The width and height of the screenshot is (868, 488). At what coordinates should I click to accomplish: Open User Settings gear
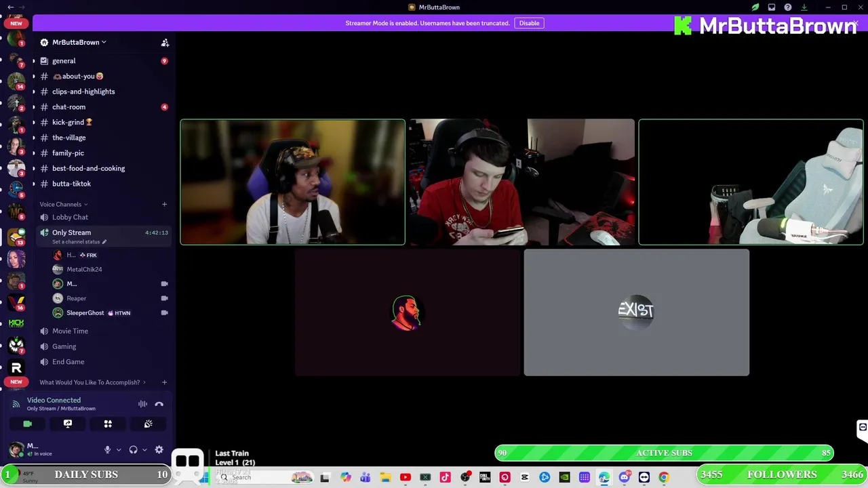click(159, 449)
